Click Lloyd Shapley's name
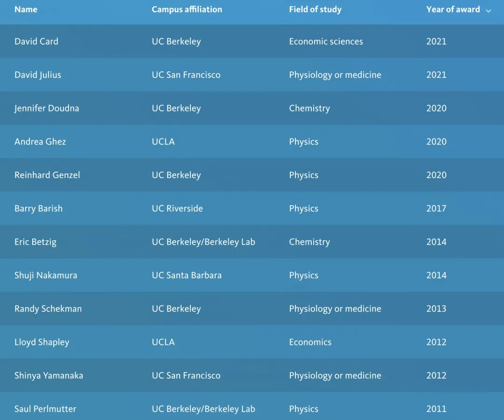504x420 pixels. pos(42,342)
